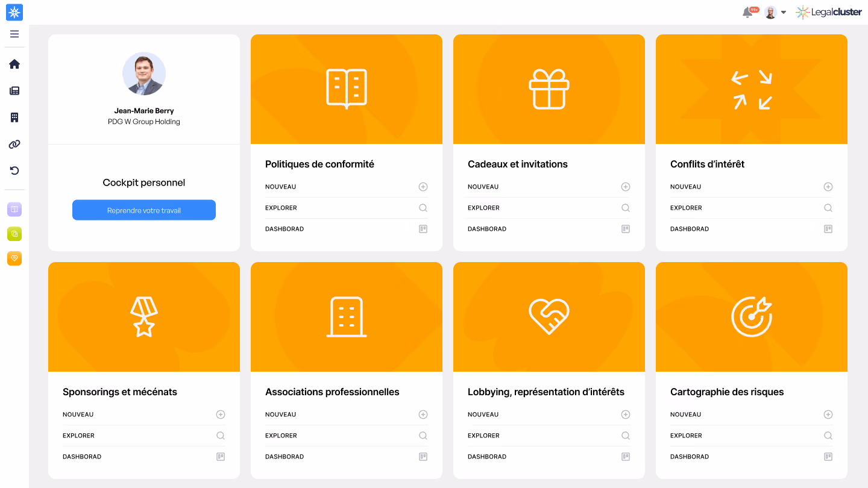Viewport: 868px width, 488px height.
Task: Click plus icon for Sponsorings et mécénats
Action: pos(221,414)
